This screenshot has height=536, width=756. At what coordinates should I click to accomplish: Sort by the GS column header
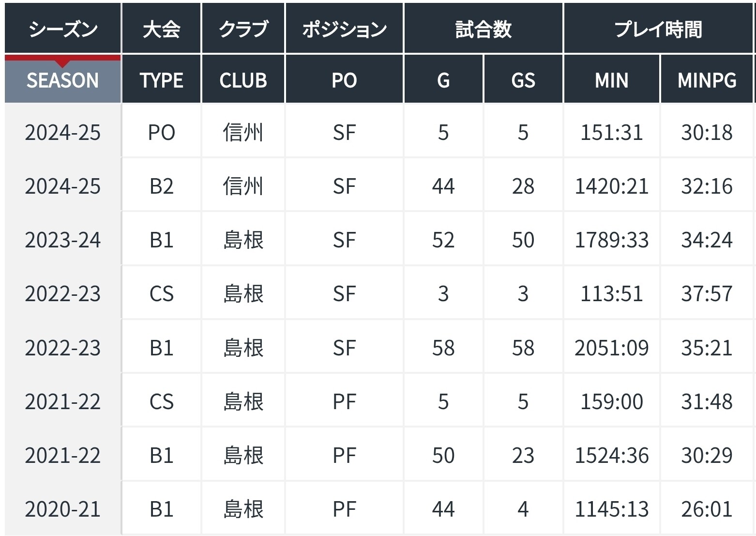pyautogui.click(x=523, y=80)
